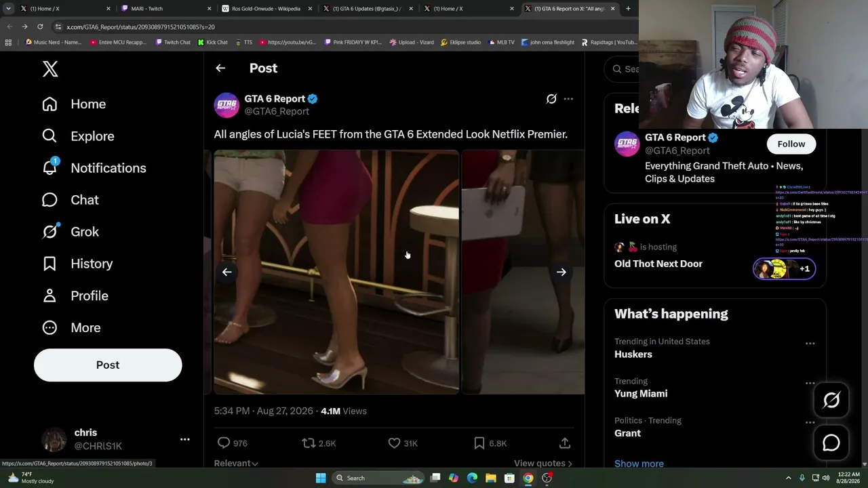Open Chat from the sidebar
The height and width of the screenshot is (488, 868).
tap(71, 199)
